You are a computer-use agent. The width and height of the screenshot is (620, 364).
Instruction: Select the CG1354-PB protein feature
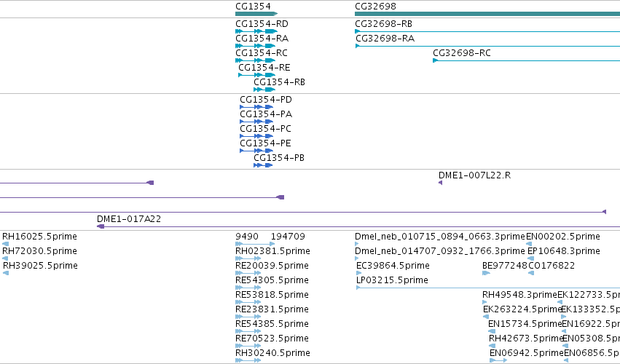(x=263, y=165)
